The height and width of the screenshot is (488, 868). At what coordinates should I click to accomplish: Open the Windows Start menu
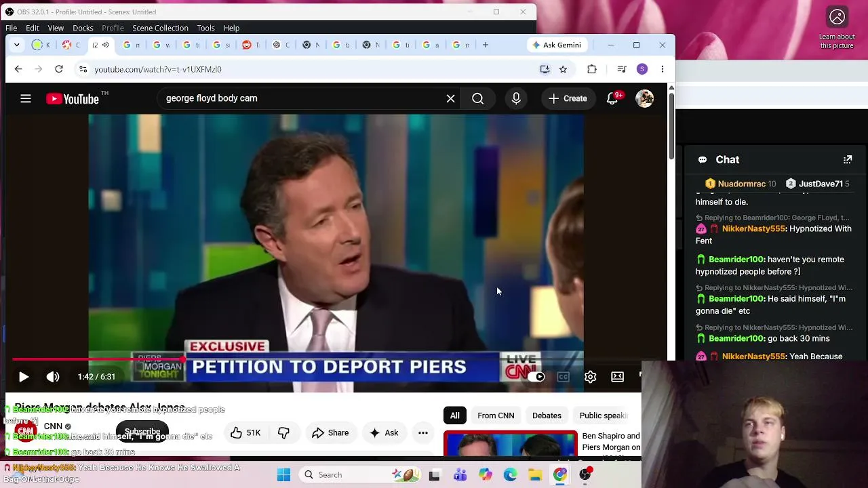click(x=283, y=475)
